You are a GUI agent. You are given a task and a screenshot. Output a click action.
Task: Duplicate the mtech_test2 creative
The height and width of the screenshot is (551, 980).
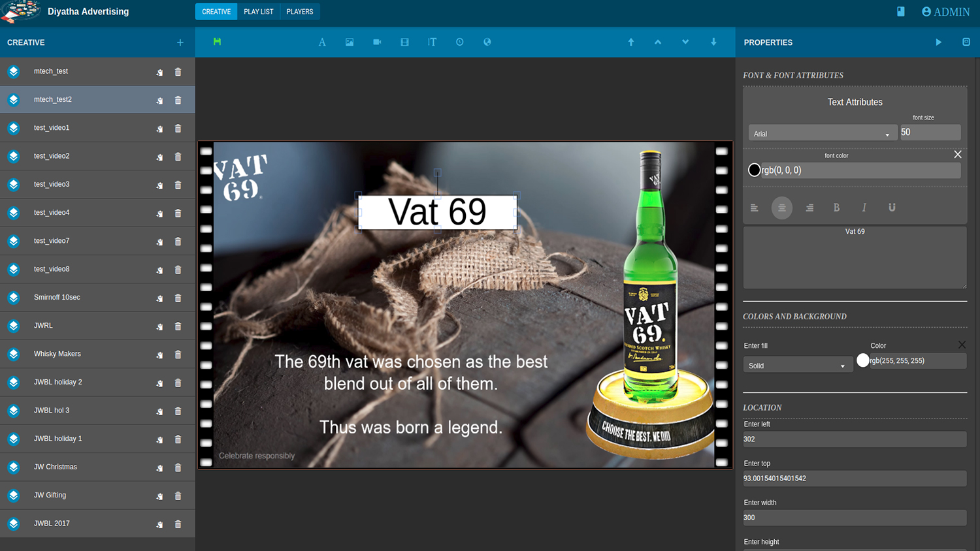coord(159,101)
